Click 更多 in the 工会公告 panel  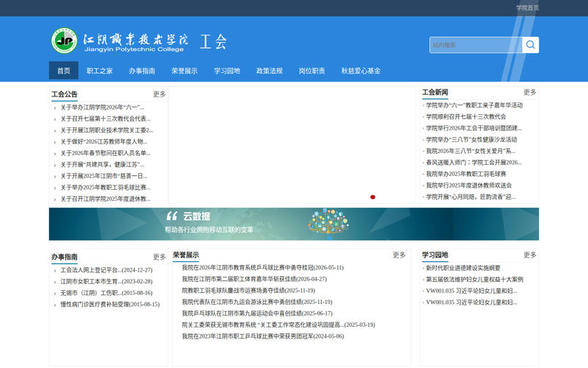(159, 94)
